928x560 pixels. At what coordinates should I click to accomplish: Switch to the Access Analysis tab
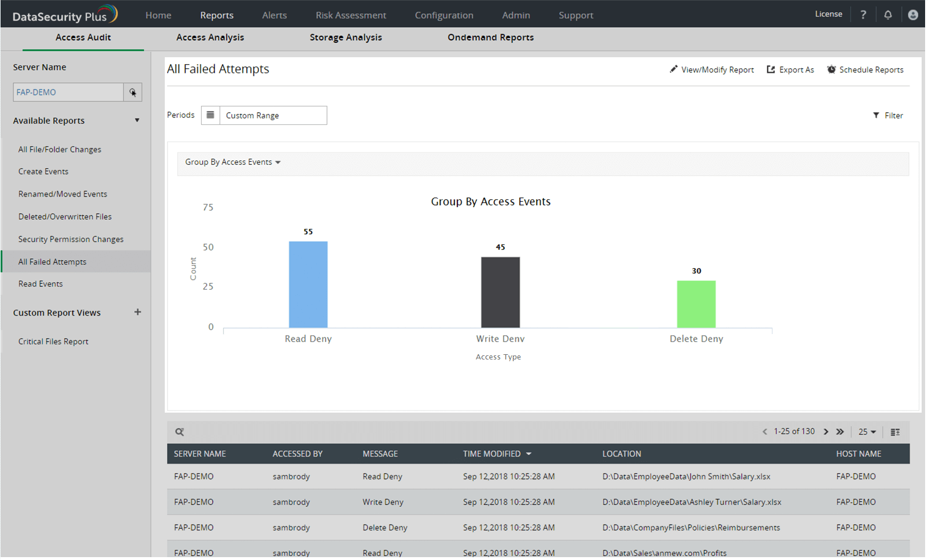[211, 38]
